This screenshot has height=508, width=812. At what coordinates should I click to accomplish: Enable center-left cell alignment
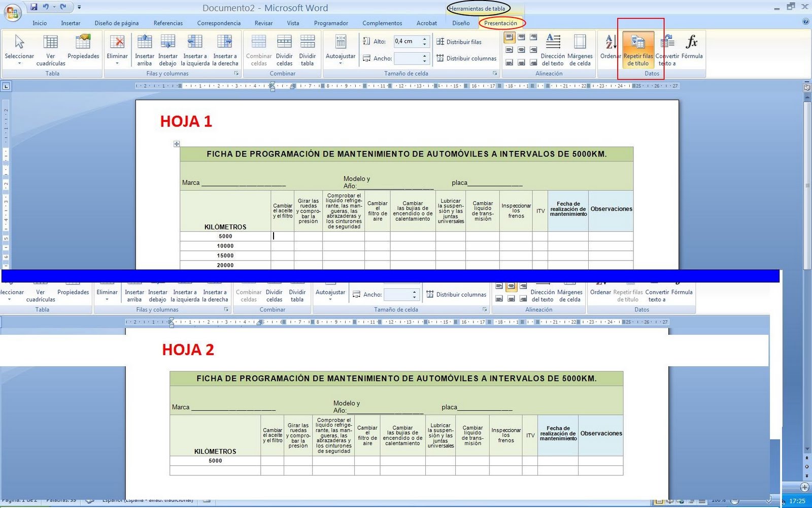(509, 50)
